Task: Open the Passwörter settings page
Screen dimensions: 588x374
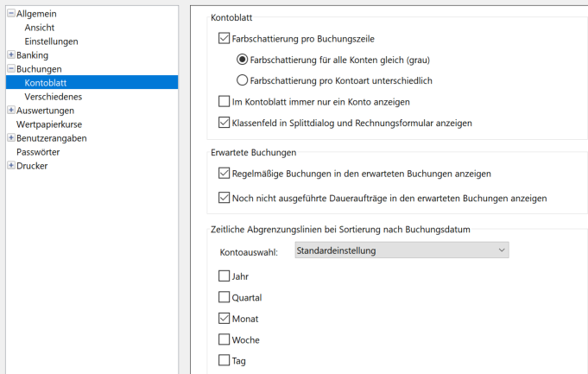Action: click(38, 152)
